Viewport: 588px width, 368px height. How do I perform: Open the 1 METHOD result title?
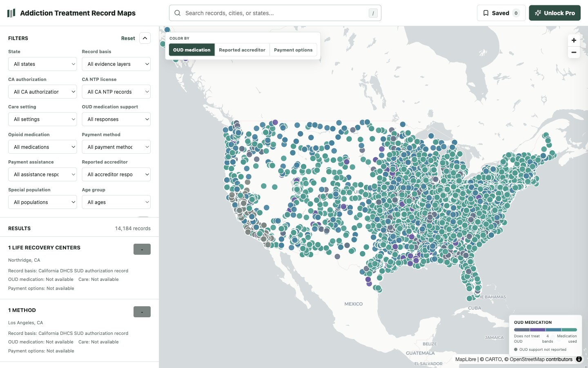[x=22, y=310]
